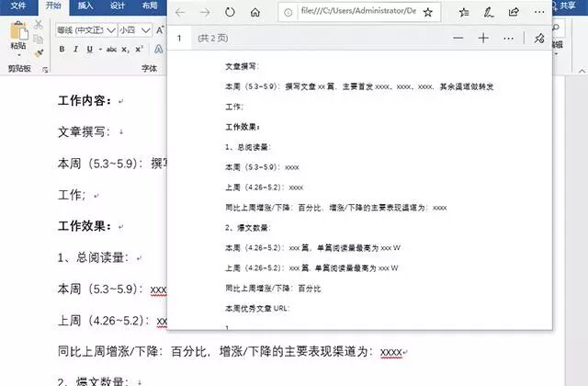This screenshot has height=386, width=588.
Task: Click the PDF zoom out minus icon
Action: pos(458,38)
